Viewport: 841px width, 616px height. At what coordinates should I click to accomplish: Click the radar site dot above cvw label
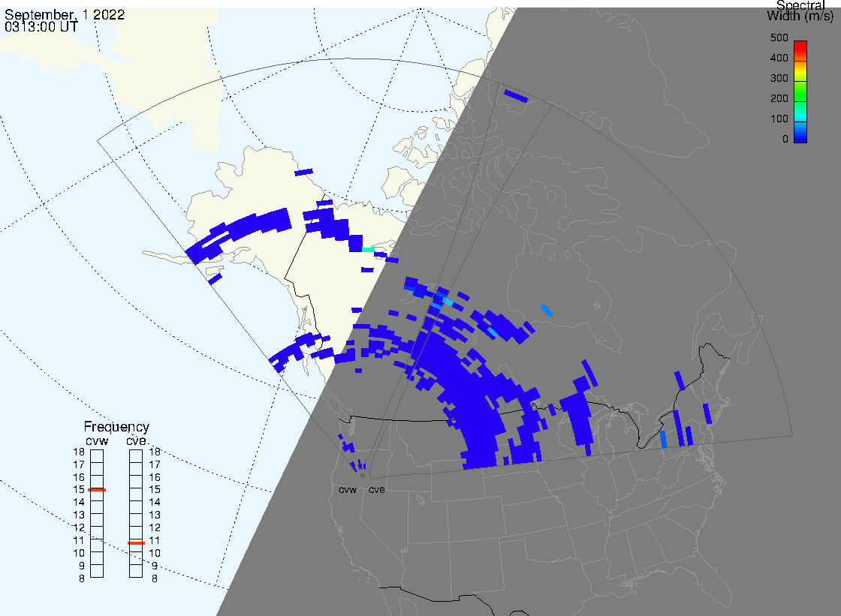(363, 476)
